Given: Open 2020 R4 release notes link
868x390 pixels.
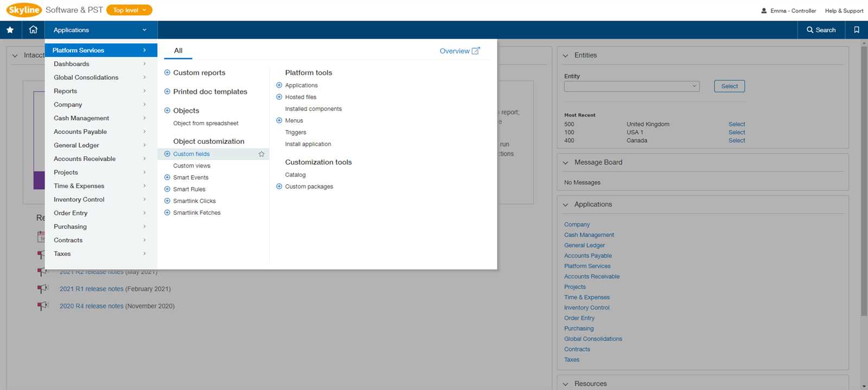Looking at the screenshot, I should pos(92,306).
